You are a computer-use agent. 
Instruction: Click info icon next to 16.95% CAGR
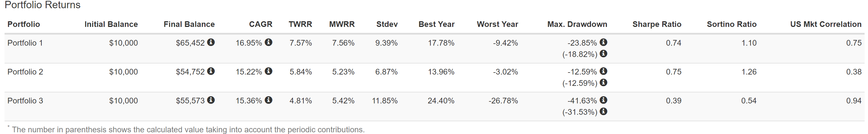click(x=269, y=42)
